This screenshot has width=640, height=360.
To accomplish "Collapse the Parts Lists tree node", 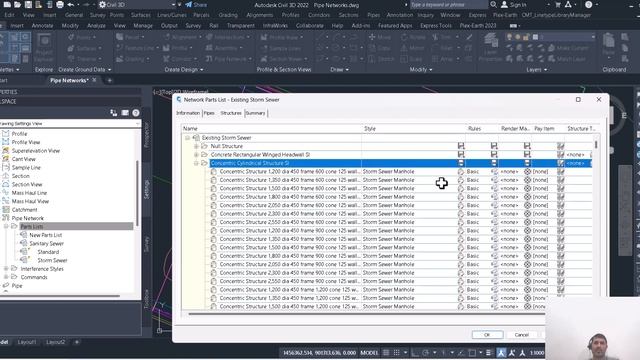I will click(x=6, y=226).
